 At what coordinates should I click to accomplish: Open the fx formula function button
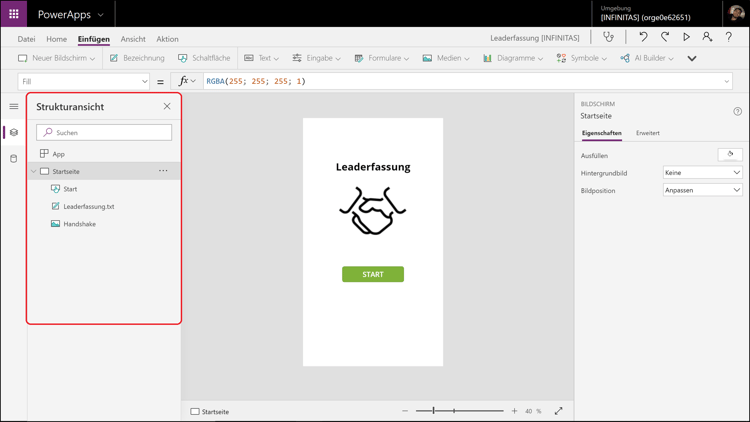(187, 81)
